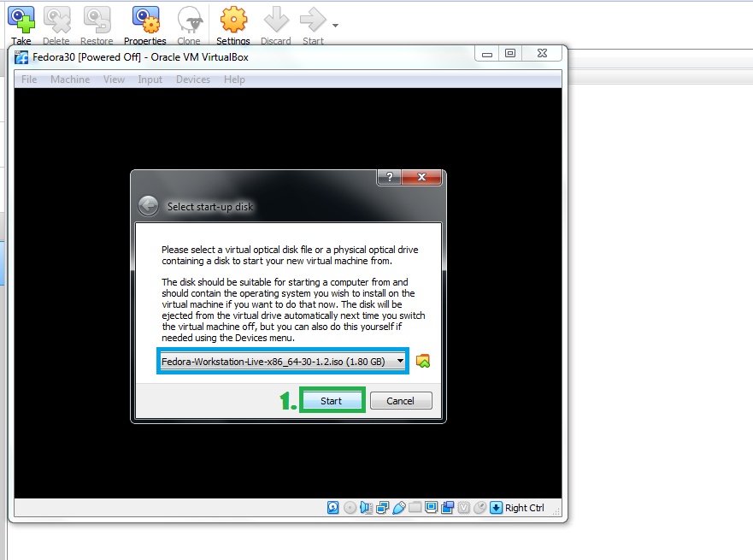
Task: Click the USB devices status icon
Action: [399, 508]
